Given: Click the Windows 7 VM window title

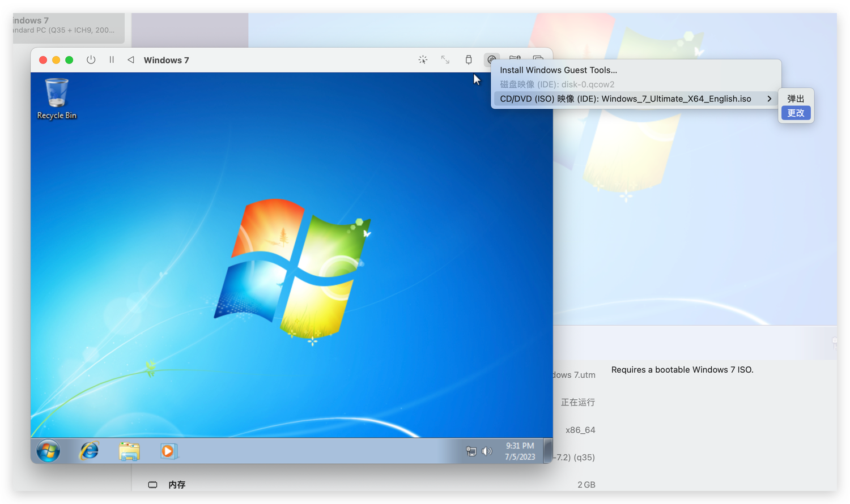Looking at the screenshot, I should click(x=166, y=60).
